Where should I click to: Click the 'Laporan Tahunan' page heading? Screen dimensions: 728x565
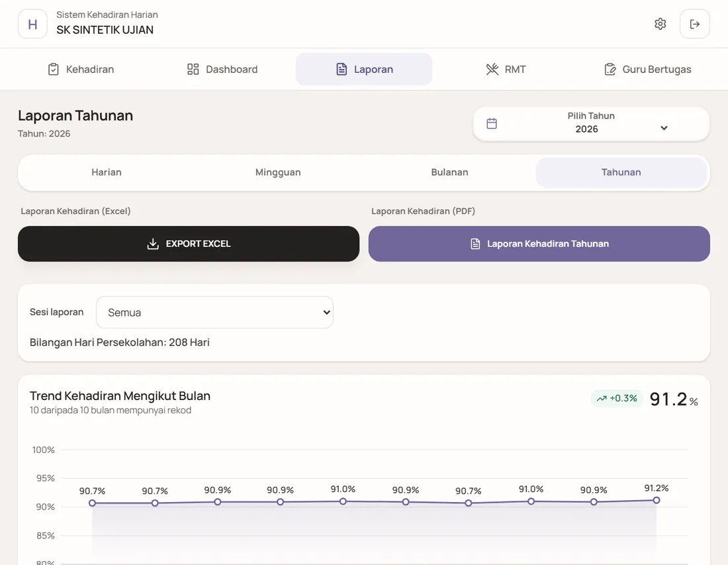75,116
